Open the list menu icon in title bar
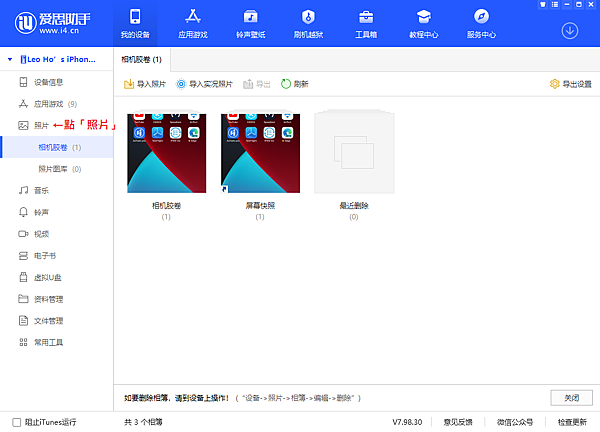The image size is (600, 432). pos(555,5)
